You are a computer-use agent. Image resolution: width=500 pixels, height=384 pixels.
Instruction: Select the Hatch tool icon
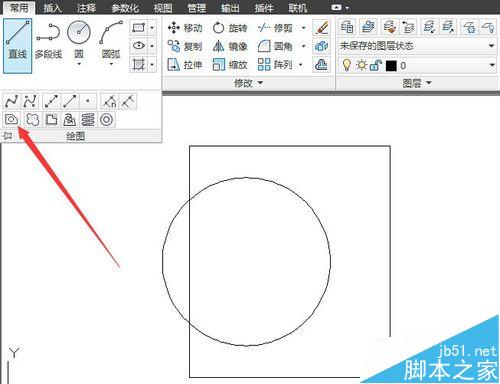click(138, 64)
